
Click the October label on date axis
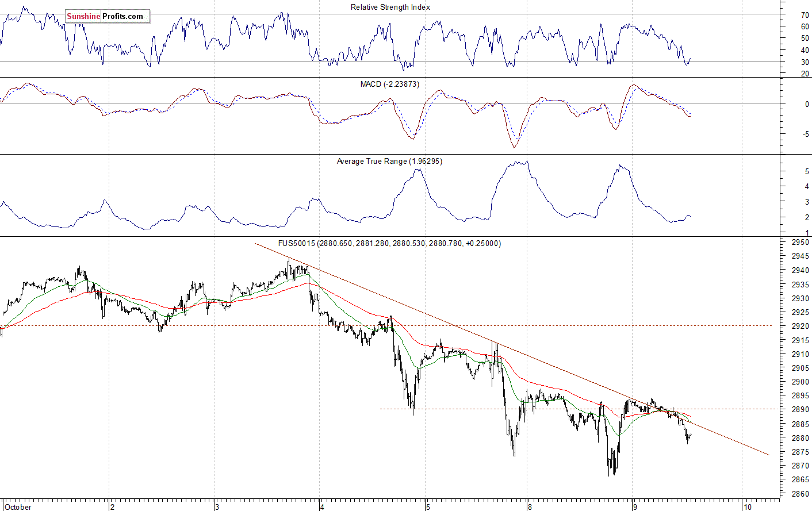tap(17, 507)
